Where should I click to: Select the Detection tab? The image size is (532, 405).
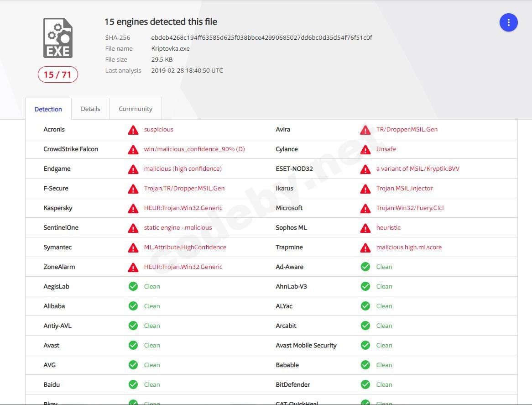coord(48,109)
